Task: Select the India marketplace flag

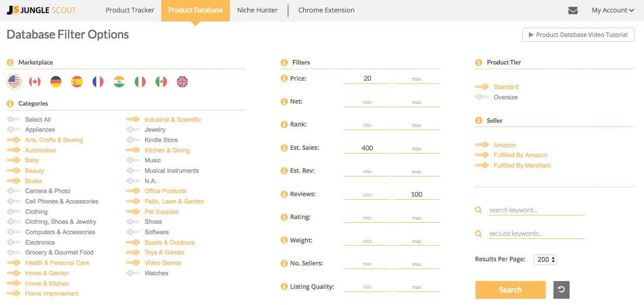Action: click(x=119, y=81)
